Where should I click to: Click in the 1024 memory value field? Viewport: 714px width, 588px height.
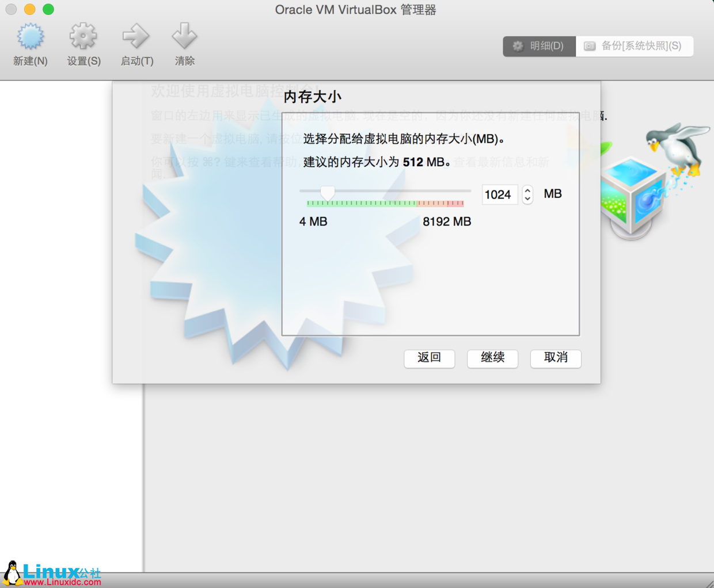(x=499, y=194)
